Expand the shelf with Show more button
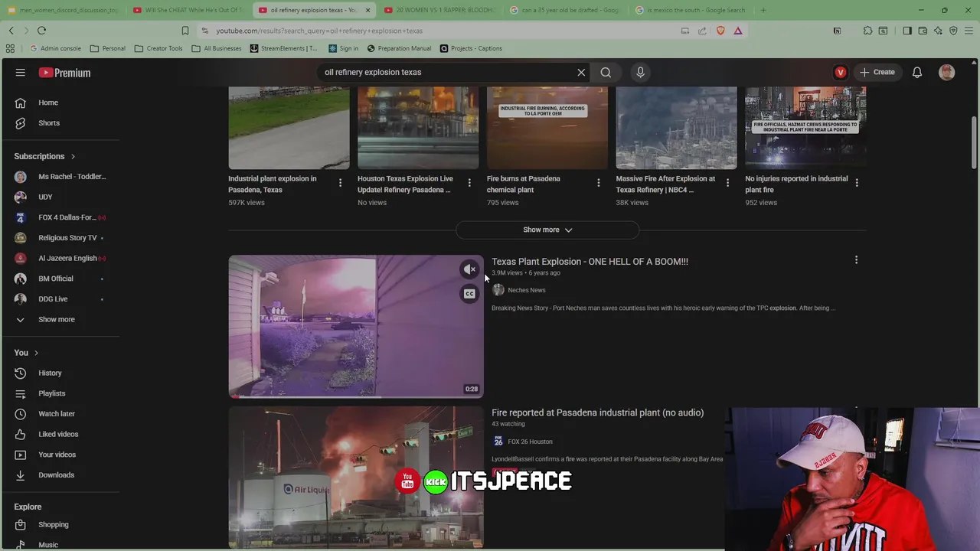Viewport: 980px width, 551px height. click(547, 230)
